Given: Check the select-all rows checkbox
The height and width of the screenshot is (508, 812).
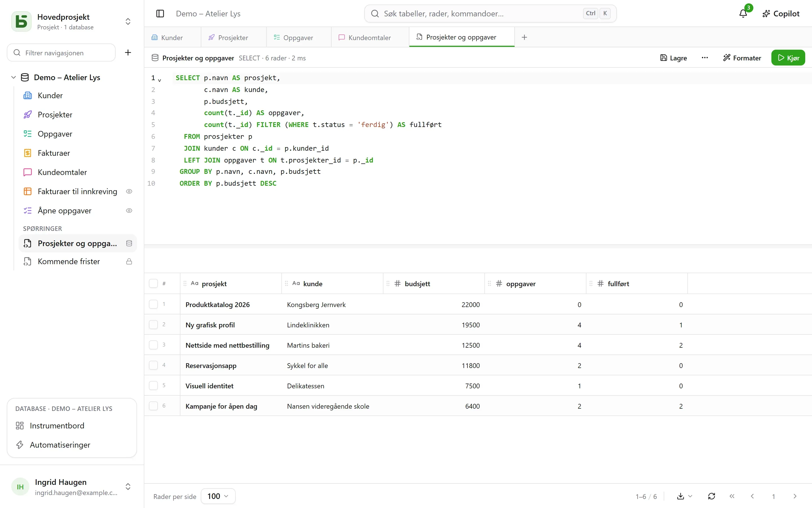Looking at the screenshot, I should pyautogui.click(x=153, y=284).
